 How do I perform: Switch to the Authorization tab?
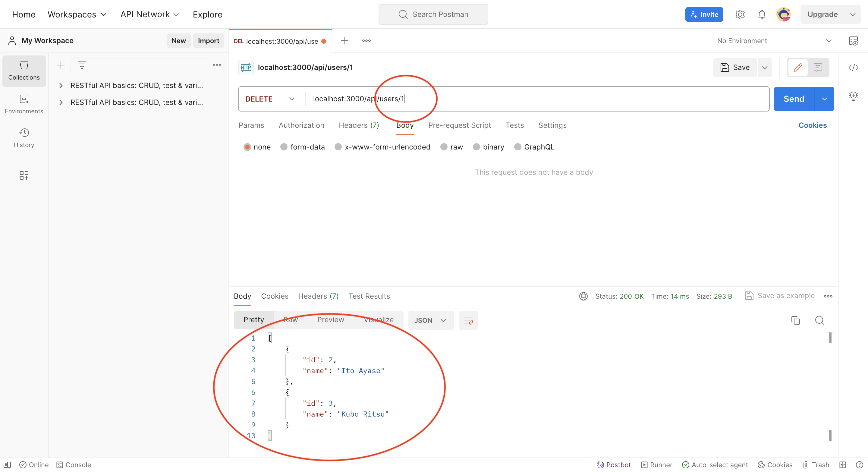tap(301, 125)
